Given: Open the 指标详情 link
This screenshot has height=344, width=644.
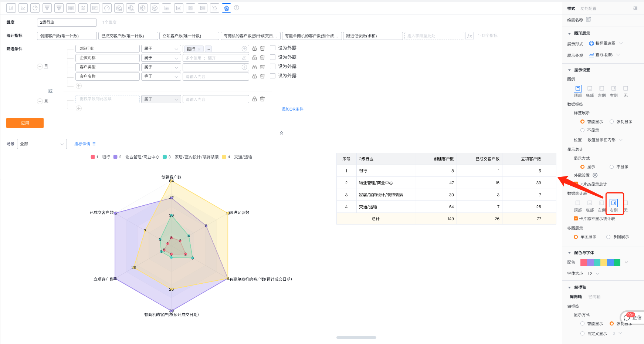Looking at the screenshot, I should [85, 144].
